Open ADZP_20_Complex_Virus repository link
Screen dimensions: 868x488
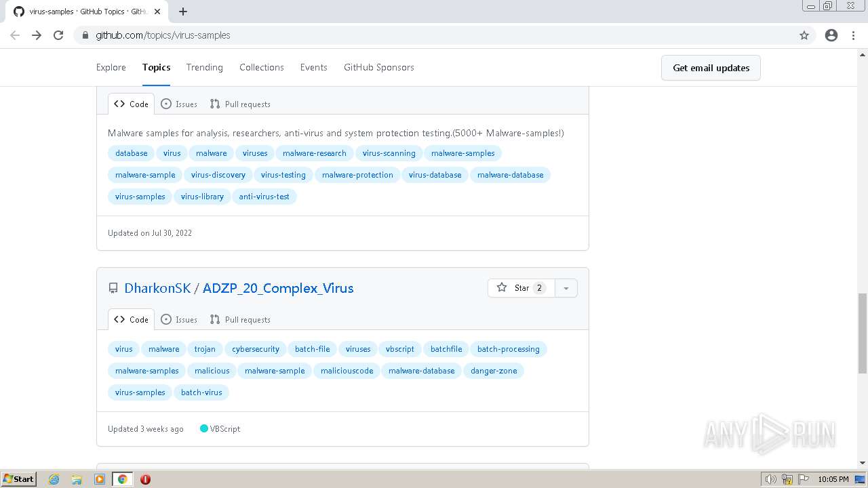[278, 288]
